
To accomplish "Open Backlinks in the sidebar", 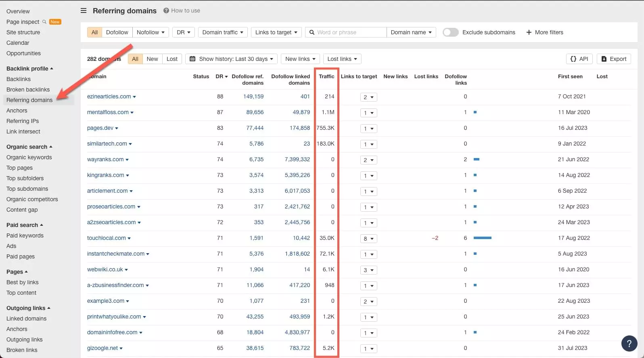I will (19, 79).
